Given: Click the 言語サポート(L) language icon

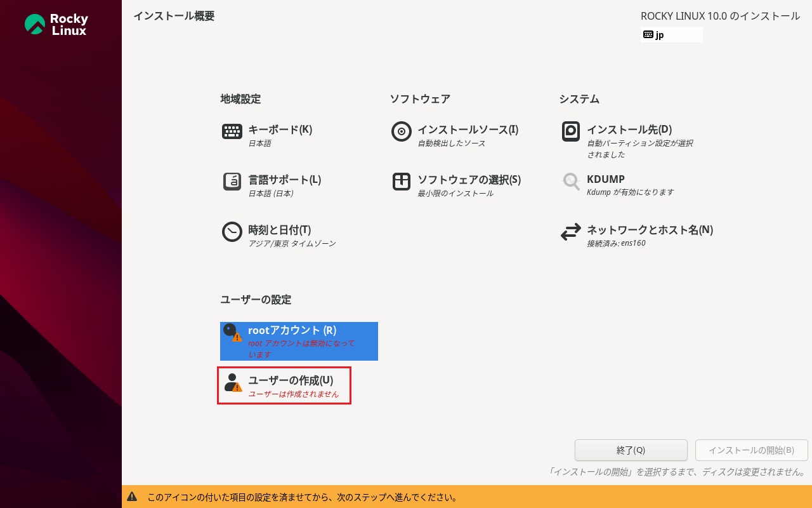Looking at the screenshot, I should 232,182.
